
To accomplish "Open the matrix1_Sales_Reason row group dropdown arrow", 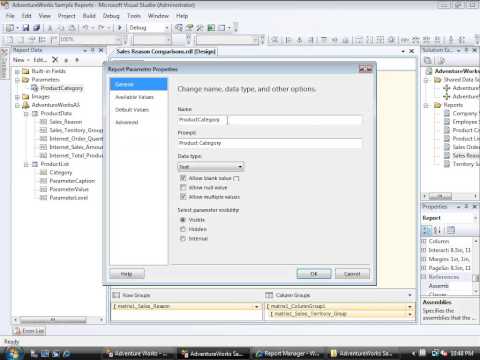I will point(257,306).
